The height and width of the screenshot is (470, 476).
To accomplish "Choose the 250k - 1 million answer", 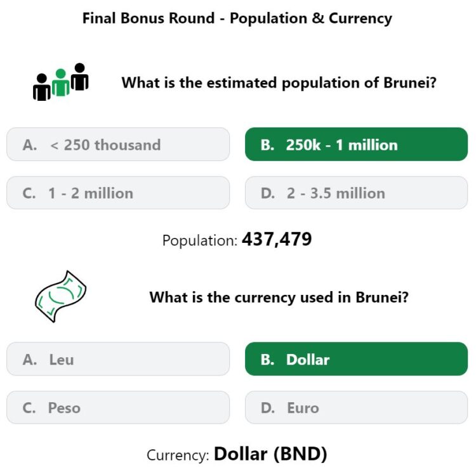I will tap(356, 145).
